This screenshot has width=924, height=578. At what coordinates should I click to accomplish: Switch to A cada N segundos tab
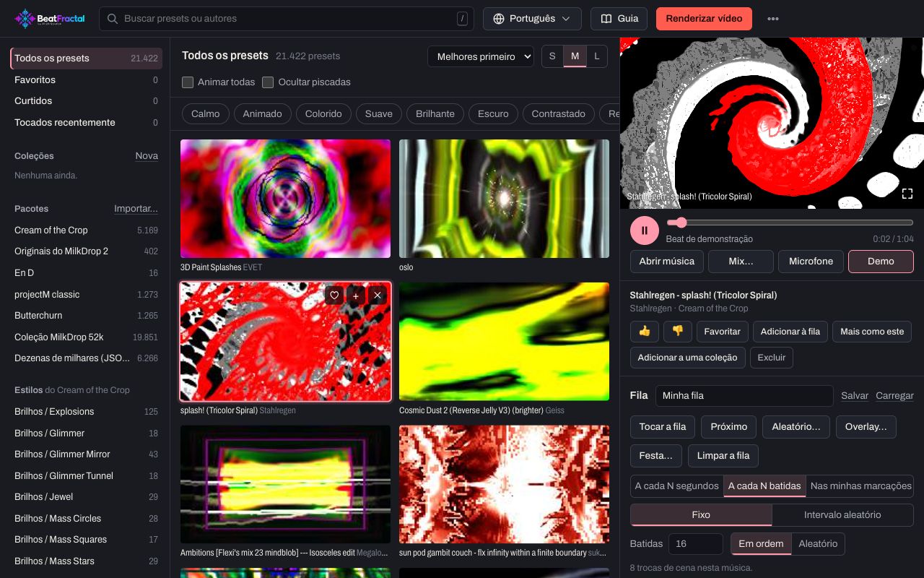pos(677,486)
